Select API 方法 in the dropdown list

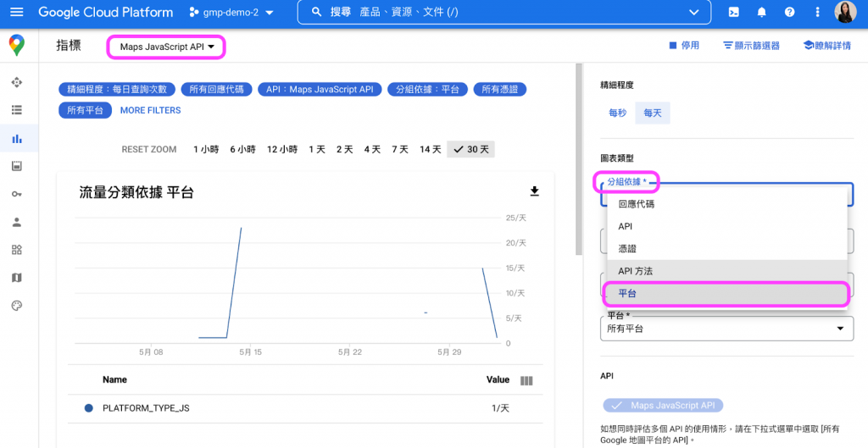point(726,271)
